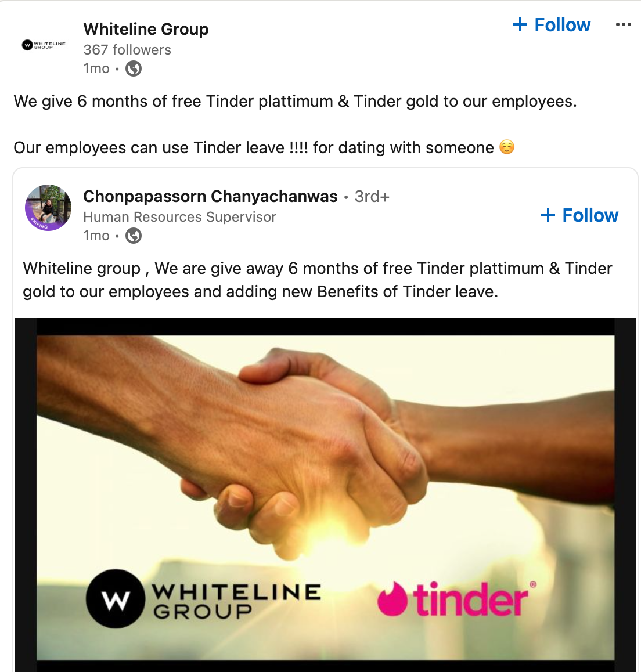Click the Whiteline Group logo in the image
The height and width of the screenshot is (672, 641).
pos(203,599)
